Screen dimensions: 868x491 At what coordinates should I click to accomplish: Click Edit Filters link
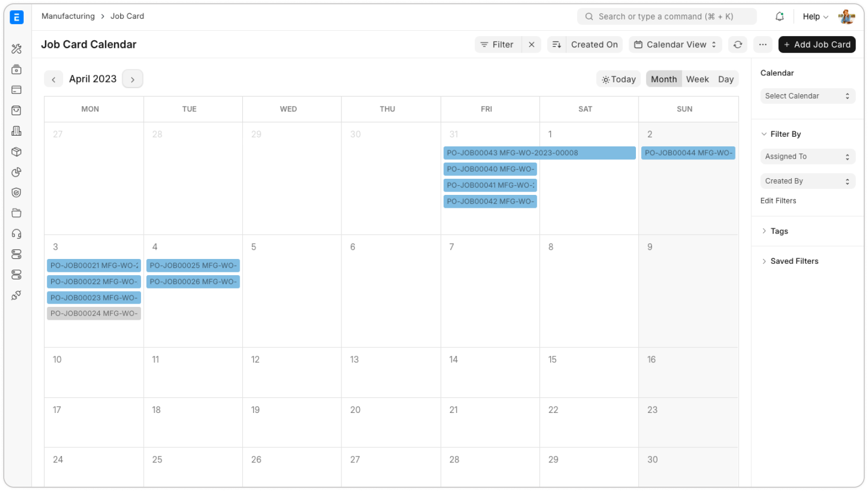pos(778,201)
